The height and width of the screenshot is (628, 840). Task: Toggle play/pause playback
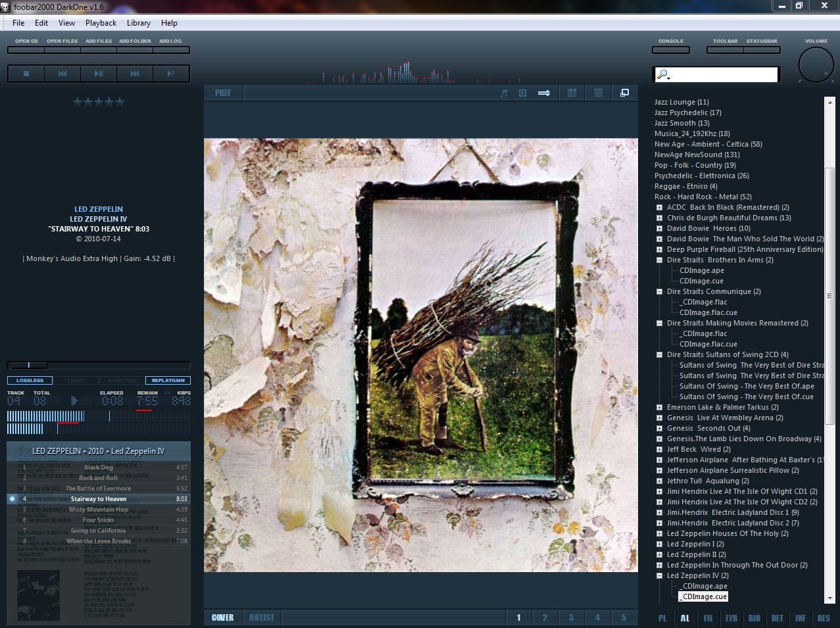[x=99, y=74]
